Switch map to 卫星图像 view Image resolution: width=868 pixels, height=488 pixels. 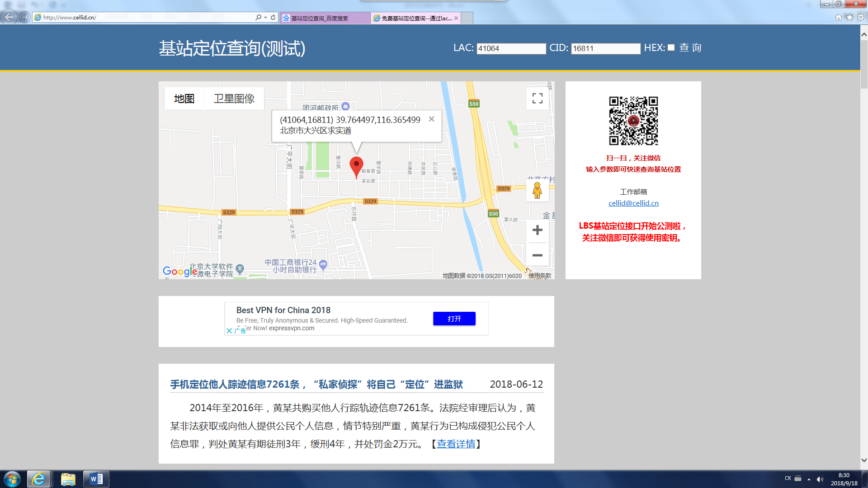(x=234, y=99)
